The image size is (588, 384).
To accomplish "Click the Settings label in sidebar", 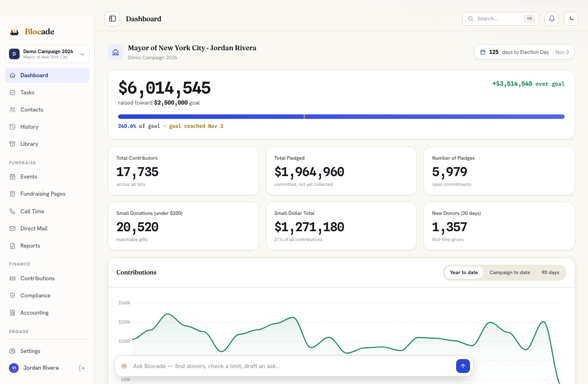I will [x=30, y=351].
